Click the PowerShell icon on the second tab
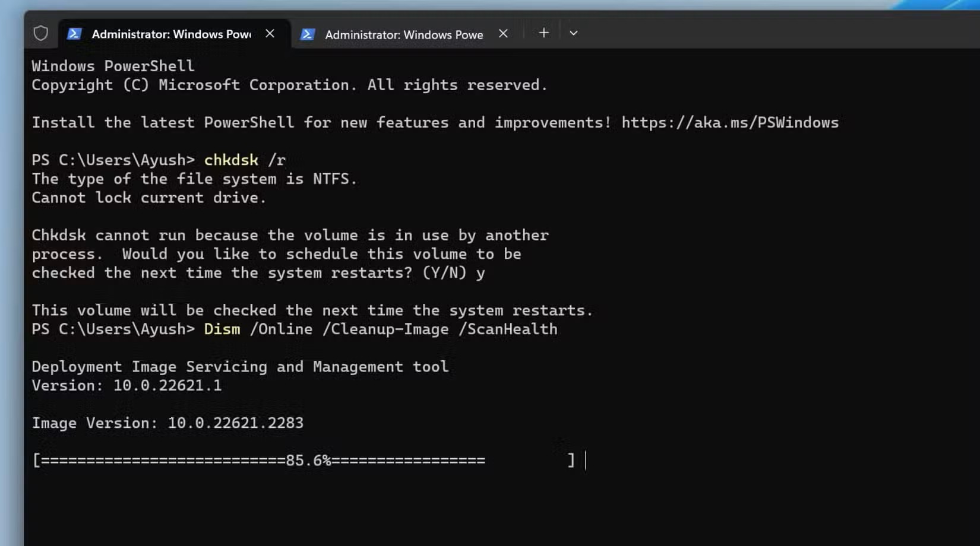 coord(308,34)
